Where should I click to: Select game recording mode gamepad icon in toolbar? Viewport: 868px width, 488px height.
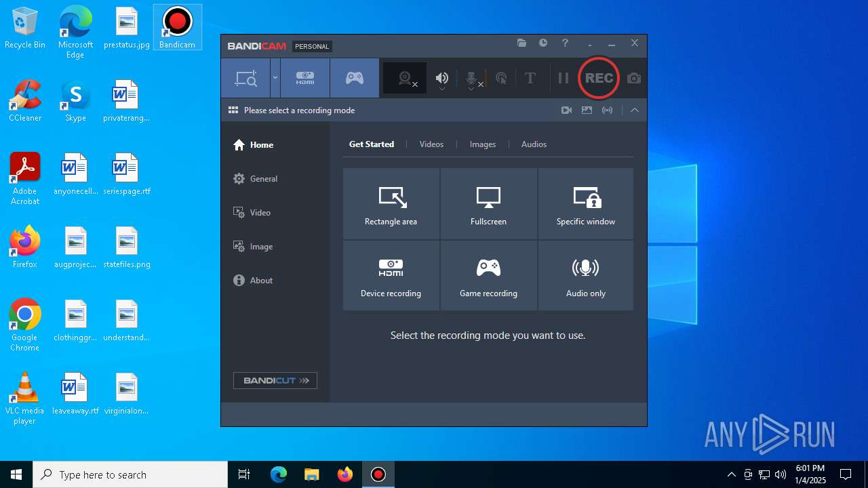point(355,78)
